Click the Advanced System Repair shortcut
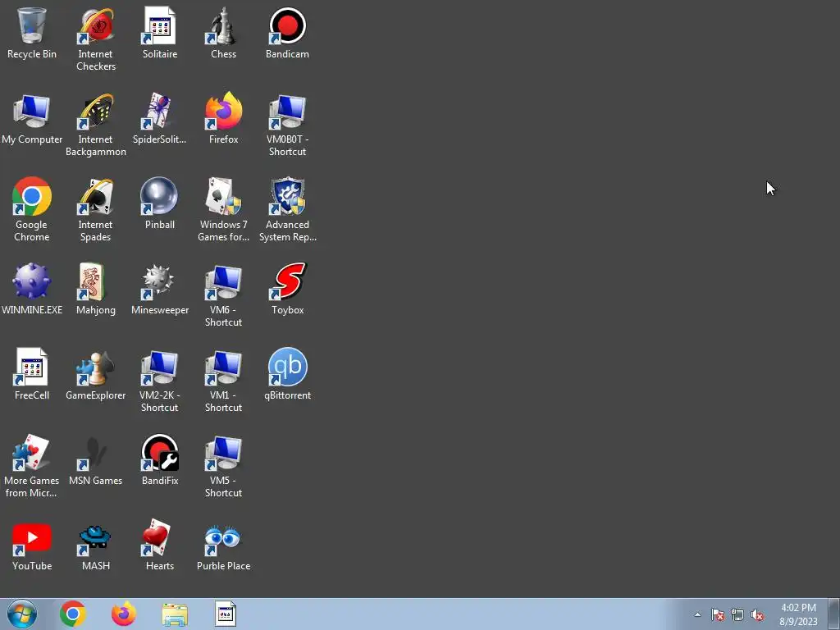Viewport: 840px width, 630px height. [288, 210]
